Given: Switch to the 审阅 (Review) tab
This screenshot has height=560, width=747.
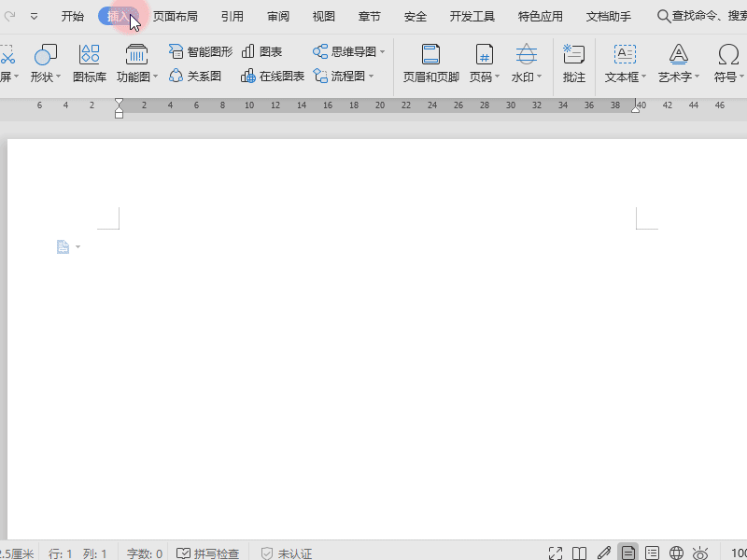Looking at the screenshot, I should tap(277, 17).
